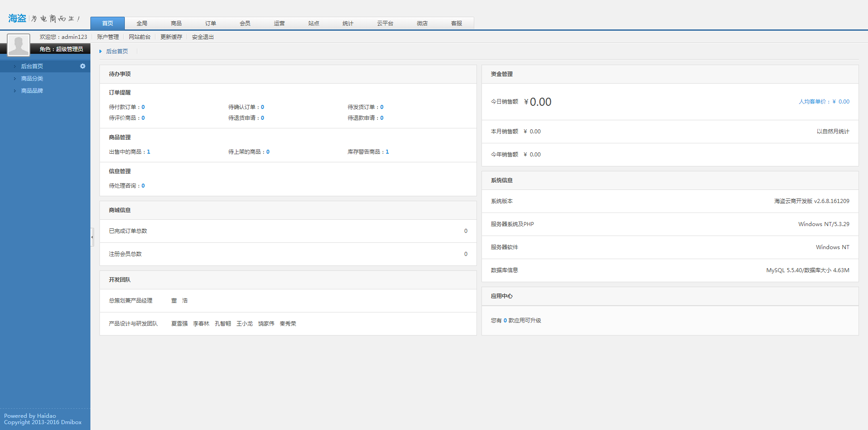Viewport: 868px width, 430px height.
Task: Click the upgradable apps count 0
Action: click(505, 321)
